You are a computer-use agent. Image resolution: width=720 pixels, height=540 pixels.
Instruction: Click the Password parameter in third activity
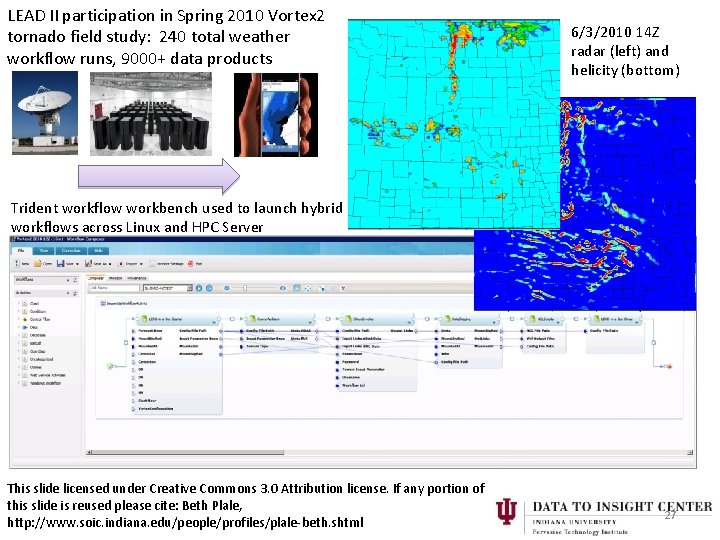[350, 362]
